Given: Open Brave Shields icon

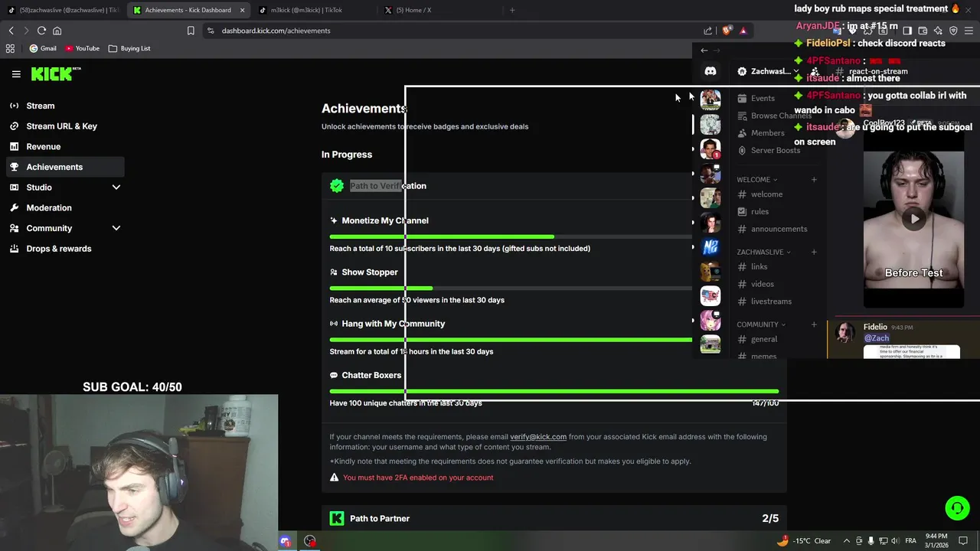Looking at the screenshot, I should pos(727,31).
